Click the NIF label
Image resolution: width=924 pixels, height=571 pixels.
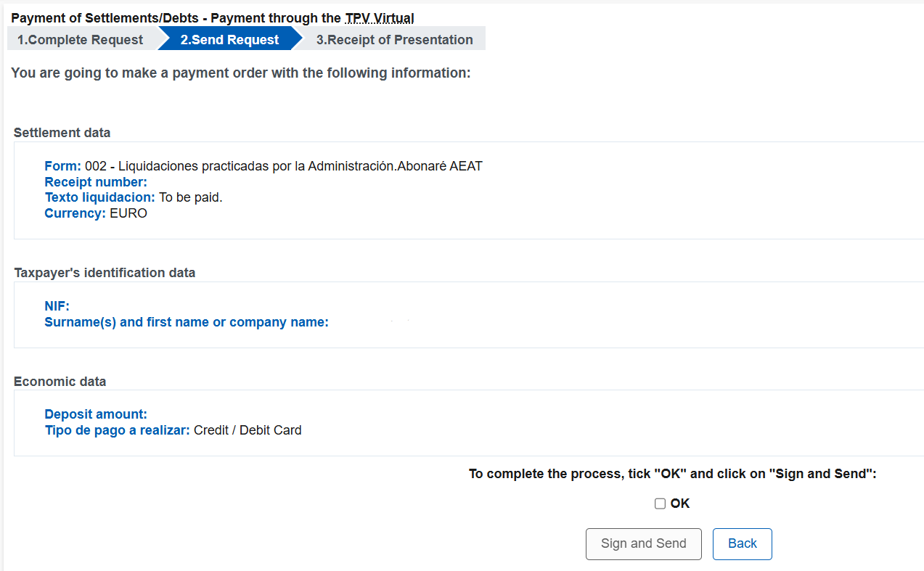pyautogui.click(x=57, y=305)
